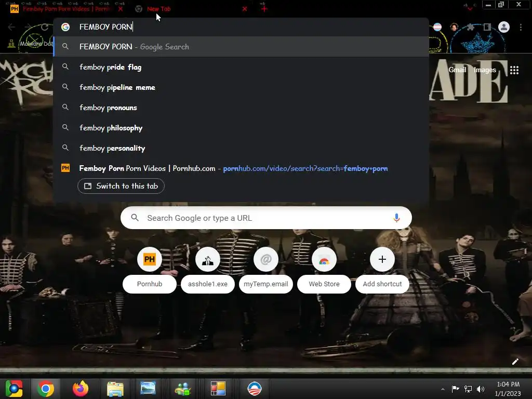Choose the Google Search top suggestion
532x399 pixels.
pos(241,46)
